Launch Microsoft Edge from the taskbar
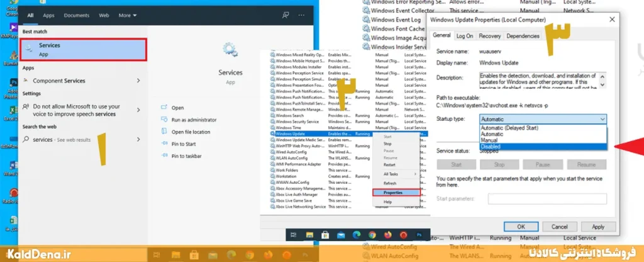The image size is (644, 262). point(357,235)
